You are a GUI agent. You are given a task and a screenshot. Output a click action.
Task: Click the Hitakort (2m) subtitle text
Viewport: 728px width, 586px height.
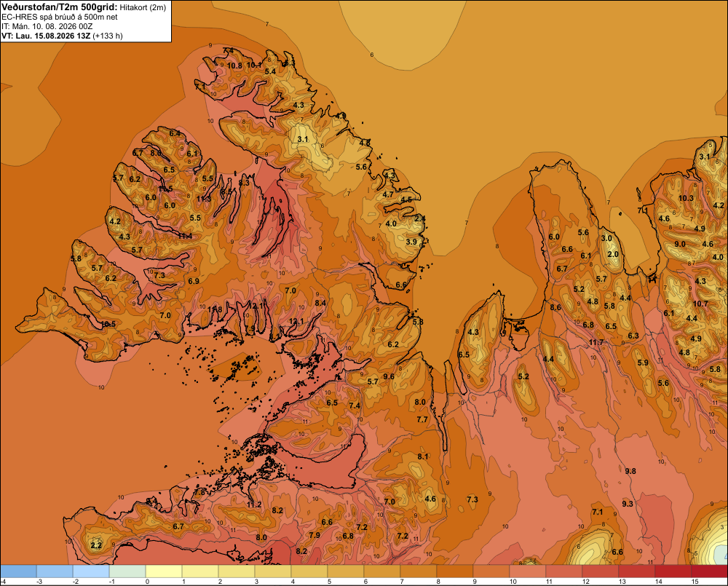pyautogui.click(x=143, y=7)
